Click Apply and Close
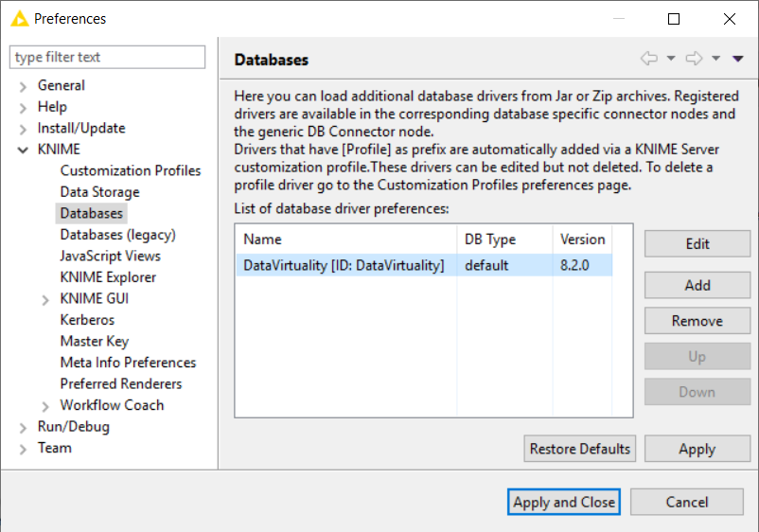This screenshot has width=759, height=532. [x=564, y=502]
